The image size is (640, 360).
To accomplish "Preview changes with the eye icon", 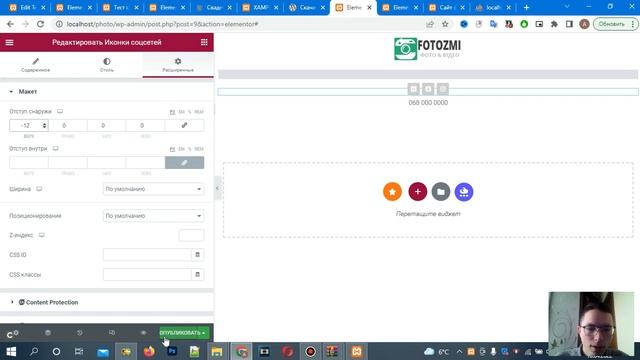I will pos(143,333).
